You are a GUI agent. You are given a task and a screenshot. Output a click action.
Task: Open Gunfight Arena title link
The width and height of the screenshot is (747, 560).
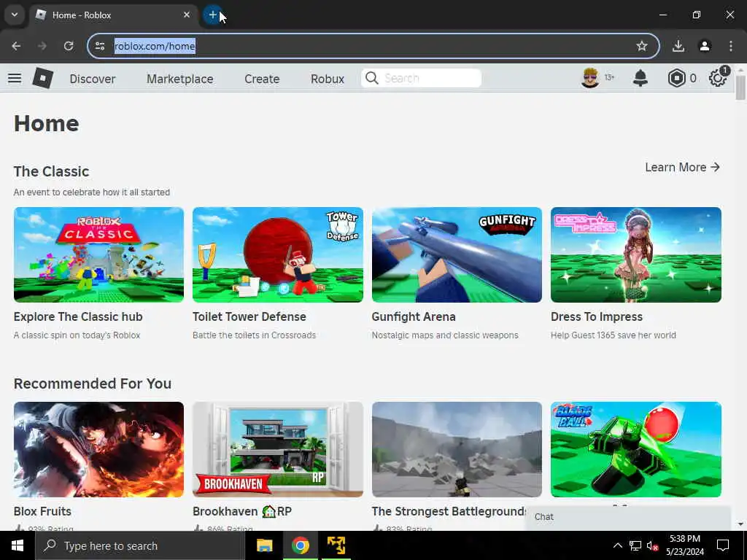pyautogui.click(x=414, y=316)
